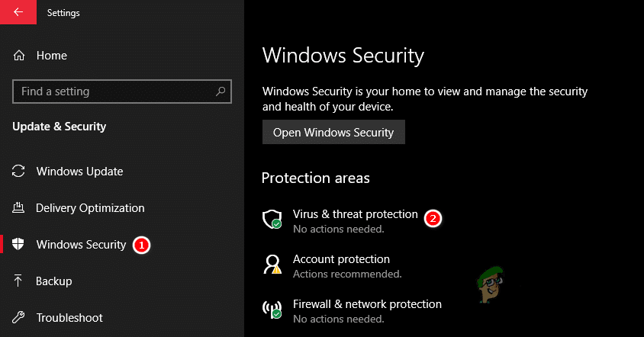Click the Firewall & network protection icon
The width and height of the screenshot is (644, 337).
(272, 310)
